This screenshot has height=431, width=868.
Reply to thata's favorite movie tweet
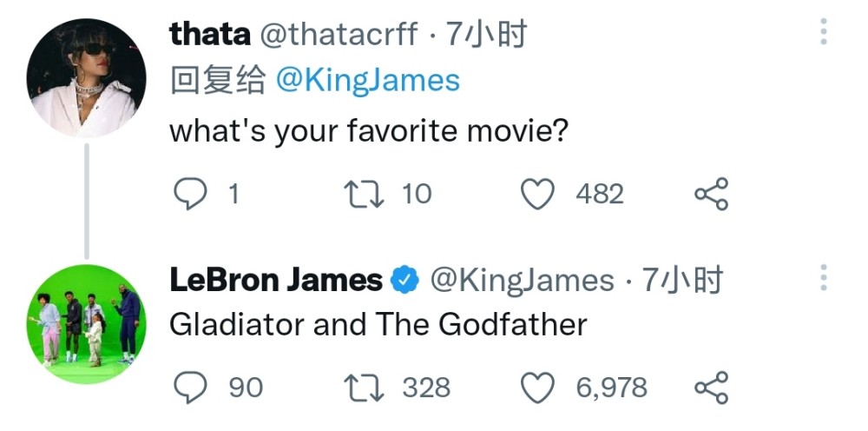coord(190,194)
